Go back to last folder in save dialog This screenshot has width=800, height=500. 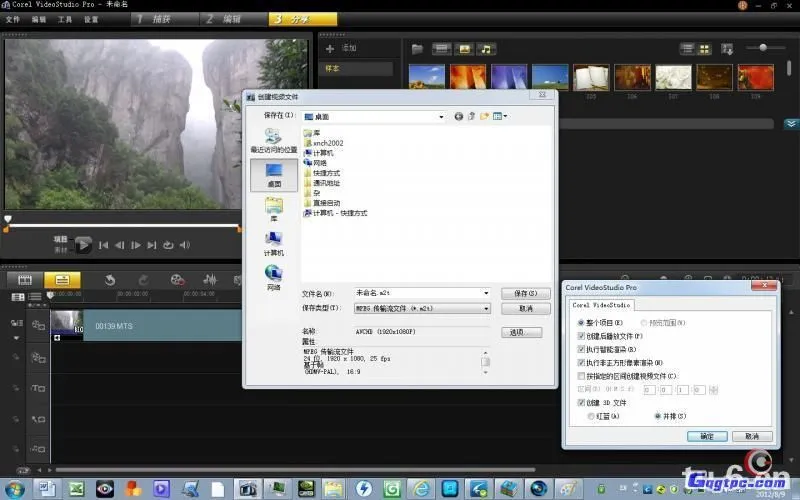coord(459,116)
